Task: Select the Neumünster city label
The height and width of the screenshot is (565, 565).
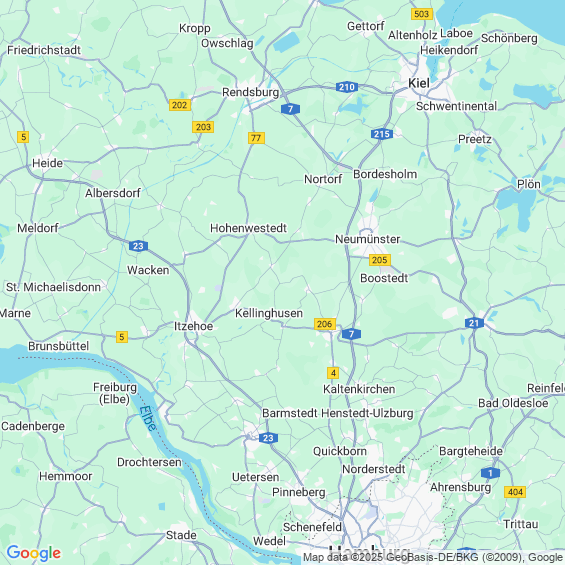Action: pos(368,239)
